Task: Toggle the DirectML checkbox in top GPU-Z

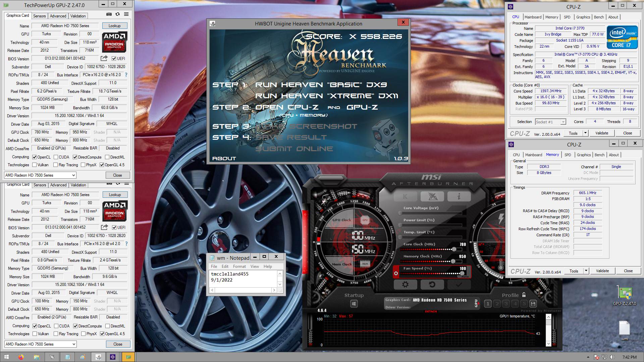Action: pyautogui.click(x=107, y=157)
